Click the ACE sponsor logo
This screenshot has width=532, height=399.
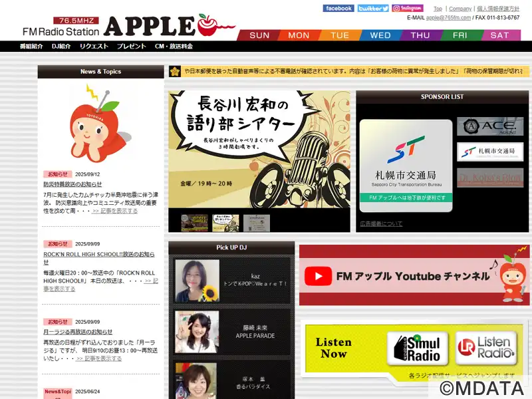point(490,126)
